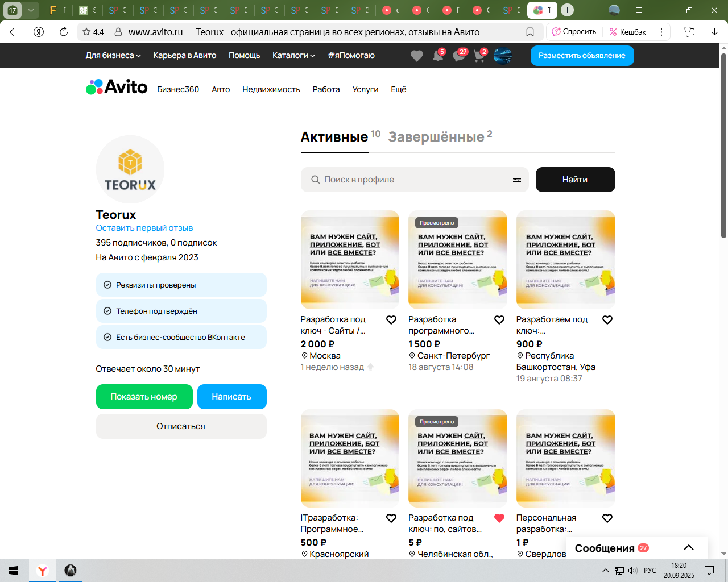The image size is (728, 582).
Task: Open the shopping cart icon in header
Action: 479,56
